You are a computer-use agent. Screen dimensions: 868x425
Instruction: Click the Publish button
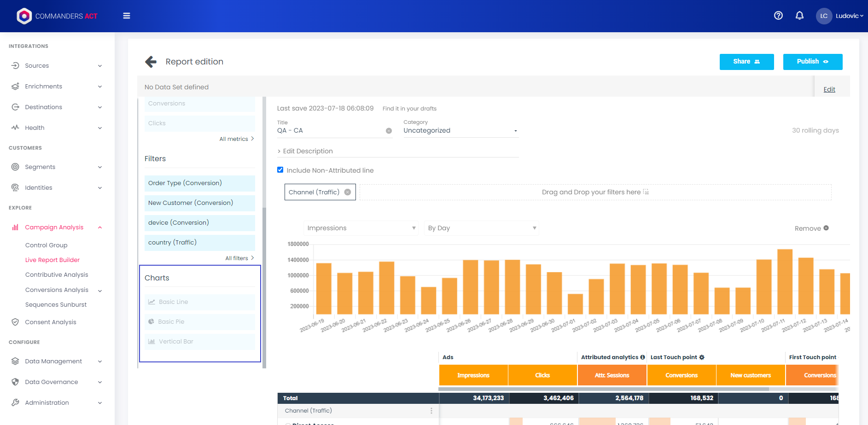(812, 62)
